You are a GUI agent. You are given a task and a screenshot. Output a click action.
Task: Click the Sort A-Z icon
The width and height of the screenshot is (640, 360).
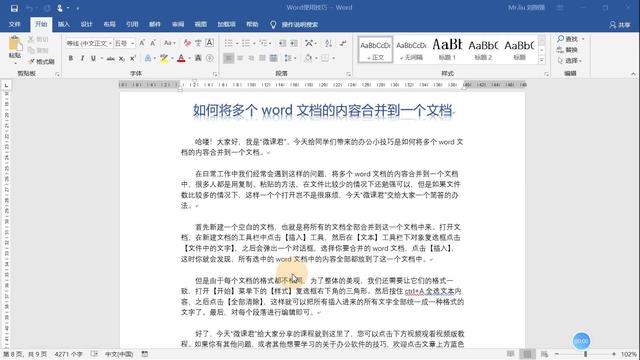click(329, 43)
